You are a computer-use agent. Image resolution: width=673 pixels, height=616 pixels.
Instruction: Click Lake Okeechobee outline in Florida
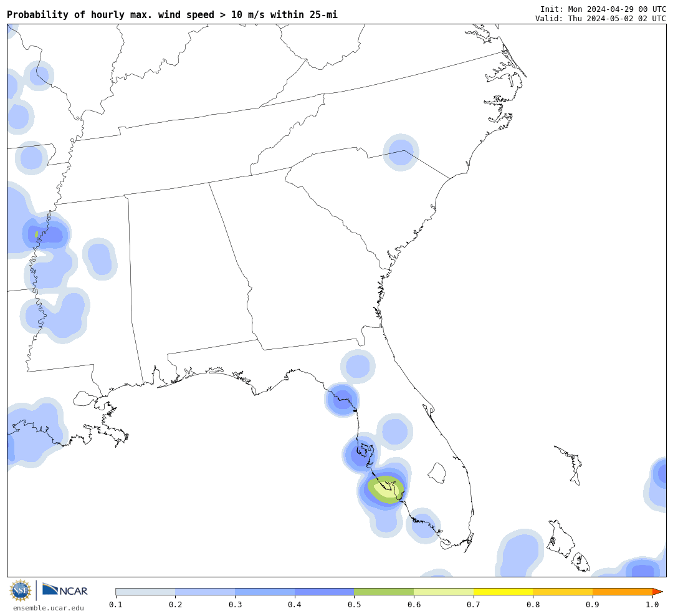437,473
